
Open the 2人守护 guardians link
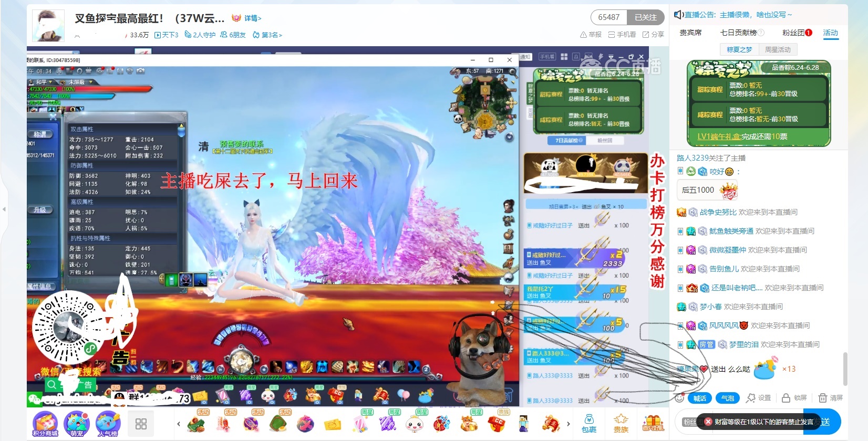(200, 35)
